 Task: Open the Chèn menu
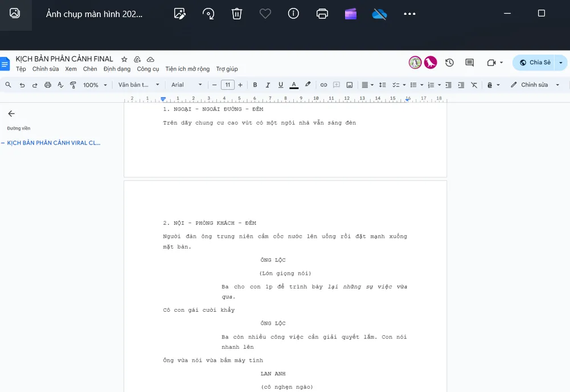pos(90,69)
